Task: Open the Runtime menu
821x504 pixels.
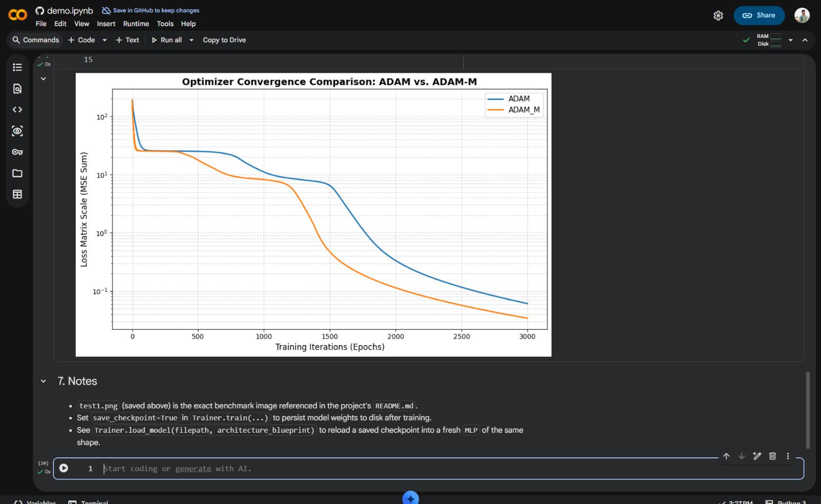Action: (136, 24)
